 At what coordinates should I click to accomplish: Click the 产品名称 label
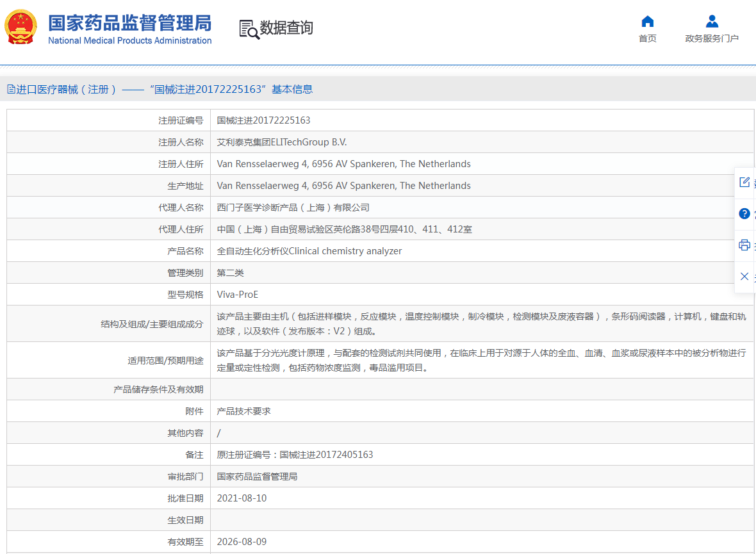[185, 251]
